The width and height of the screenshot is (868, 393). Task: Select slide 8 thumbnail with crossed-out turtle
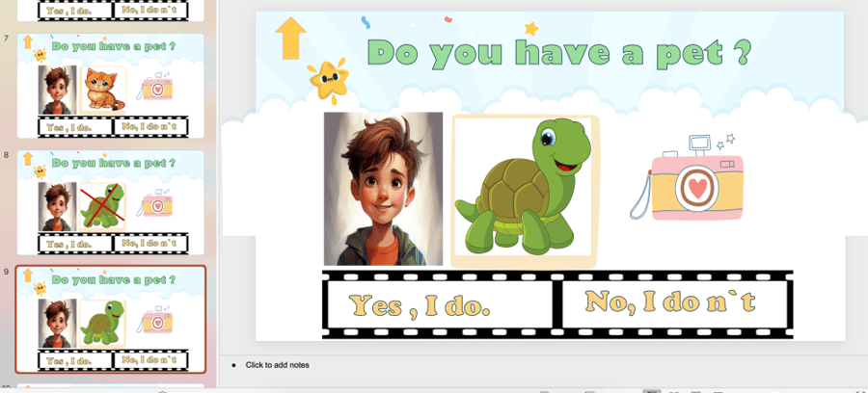click(x=111, y=202)
